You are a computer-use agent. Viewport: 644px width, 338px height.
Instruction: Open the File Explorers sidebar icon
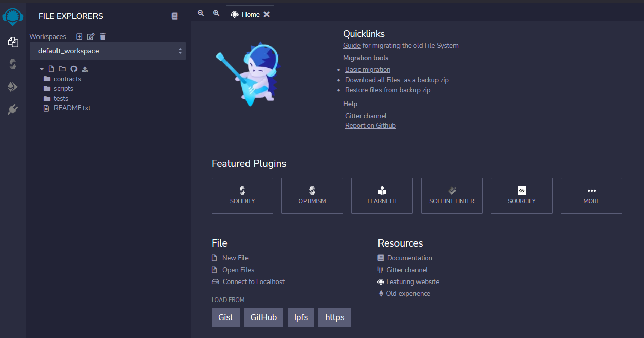coord(13,42)
